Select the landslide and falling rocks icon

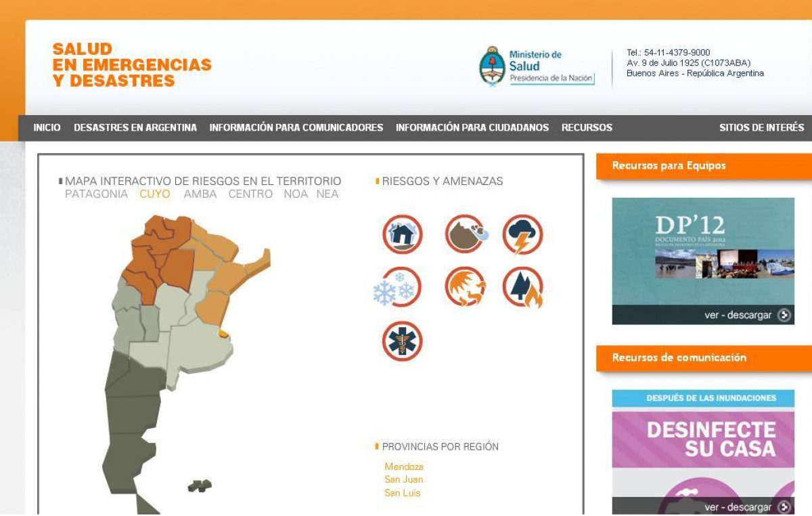(x=465, y=234)
